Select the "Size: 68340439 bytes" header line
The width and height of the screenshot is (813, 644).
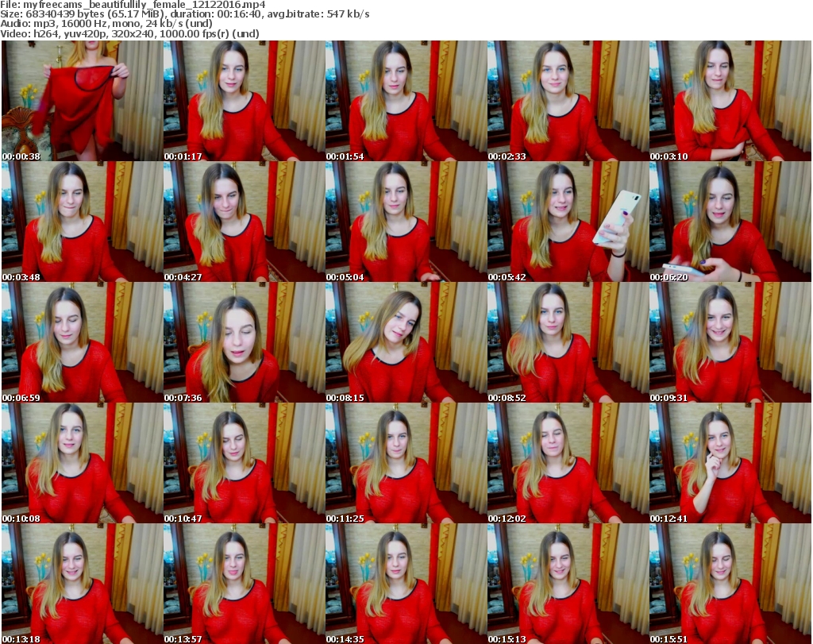tap(185, 14)
